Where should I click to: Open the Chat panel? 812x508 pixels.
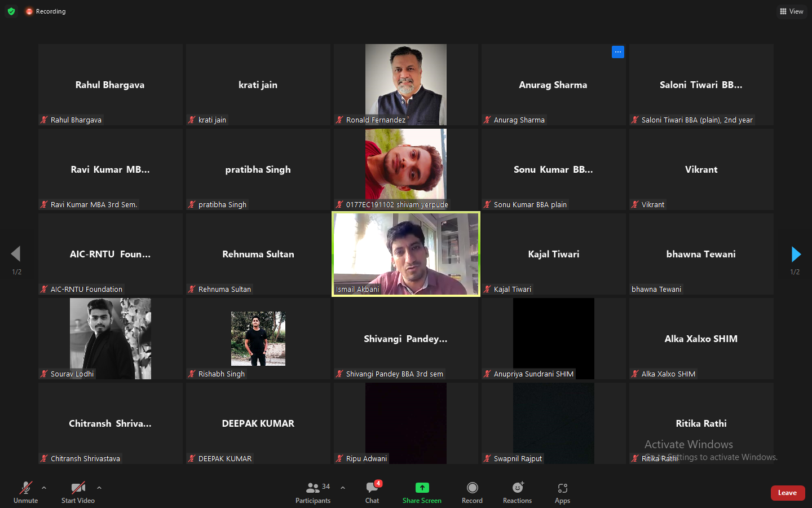(x=372, y=492)
